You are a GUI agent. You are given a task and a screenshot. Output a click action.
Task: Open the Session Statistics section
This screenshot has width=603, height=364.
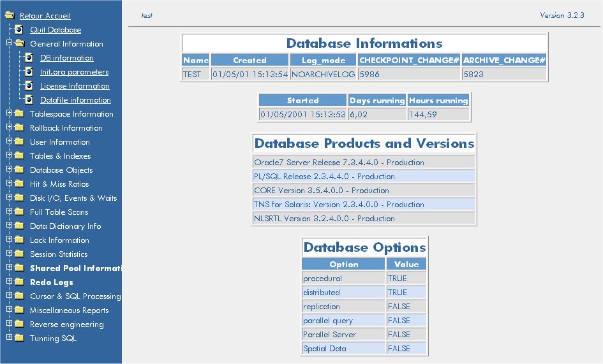pos(59,254)
